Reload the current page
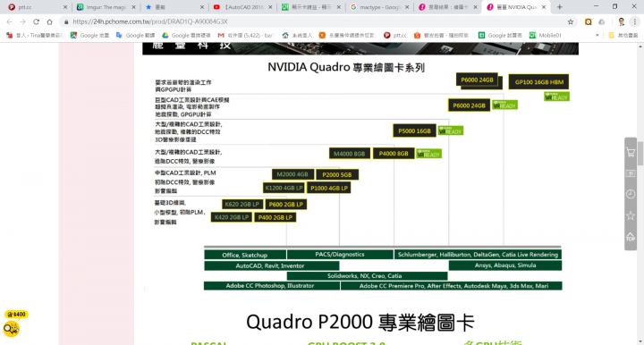Screen dimensions: 644x345 36,21
